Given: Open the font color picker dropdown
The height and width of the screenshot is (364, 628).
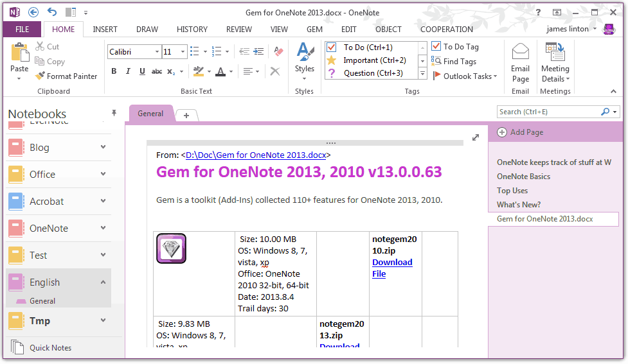Looking at the screenshot, I should coord(231,72).
